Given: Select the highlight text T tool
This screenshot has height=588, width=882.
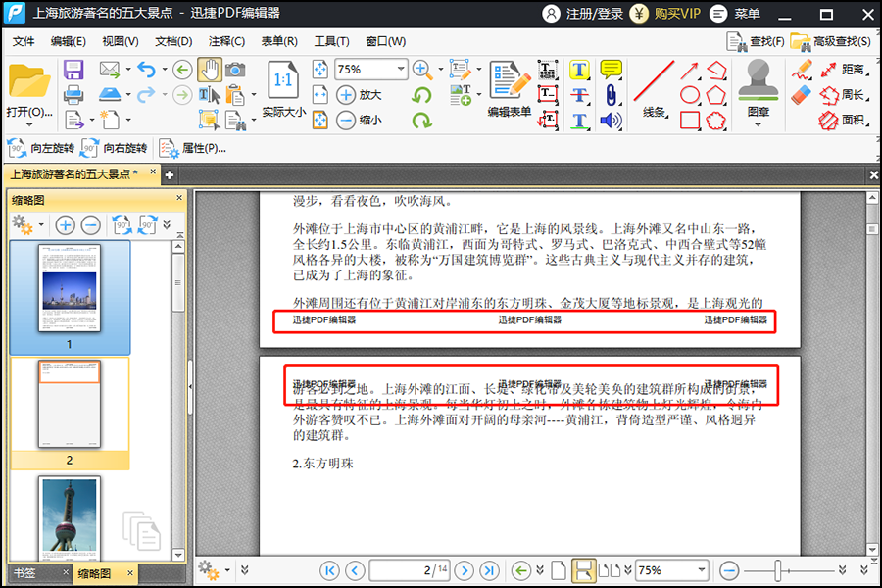Looking at the screenshot, I should [579, 70].
